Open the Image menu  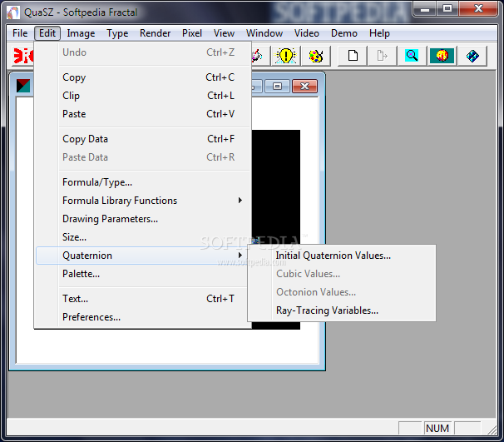point(81,33)
